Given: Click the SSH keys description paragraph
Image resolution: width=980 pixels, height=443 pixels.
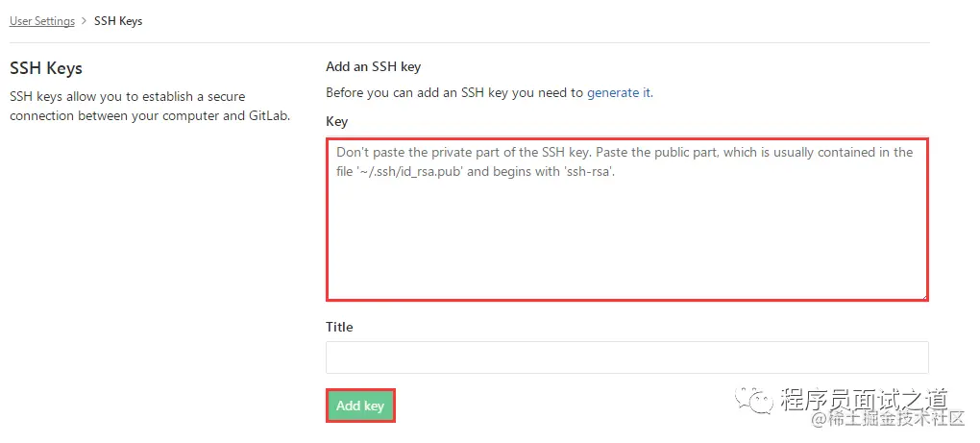Looking at the screenshot, I should click(x=149, y=107).
